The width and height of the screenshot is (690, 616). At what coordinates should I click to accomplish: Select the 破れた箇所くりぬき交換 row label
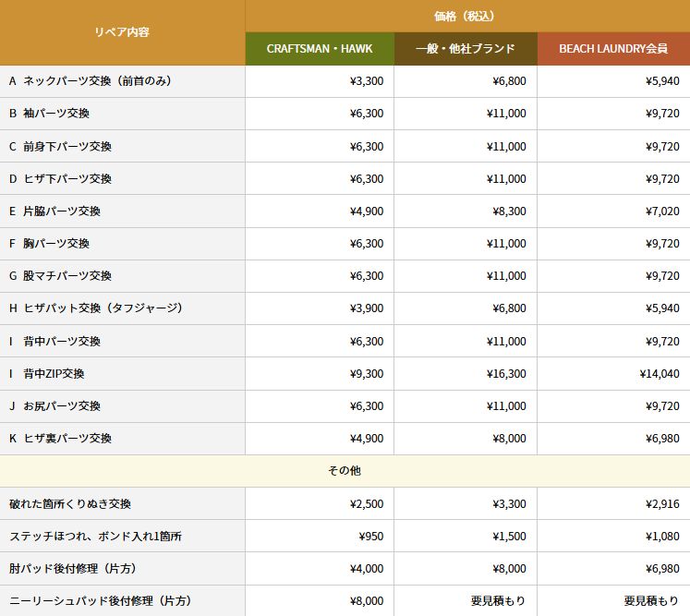(x=70, y=504)
